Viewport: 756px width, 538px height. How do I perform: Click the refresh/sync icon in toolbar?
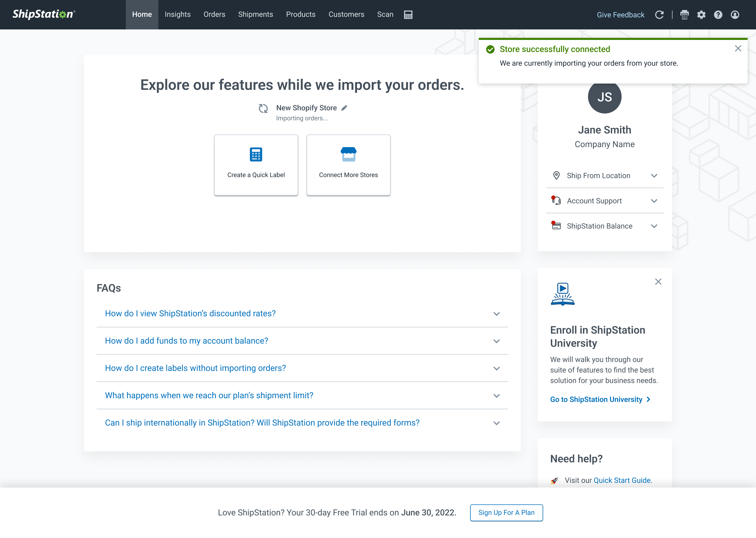pyautogui.click(x=659, y=14)
